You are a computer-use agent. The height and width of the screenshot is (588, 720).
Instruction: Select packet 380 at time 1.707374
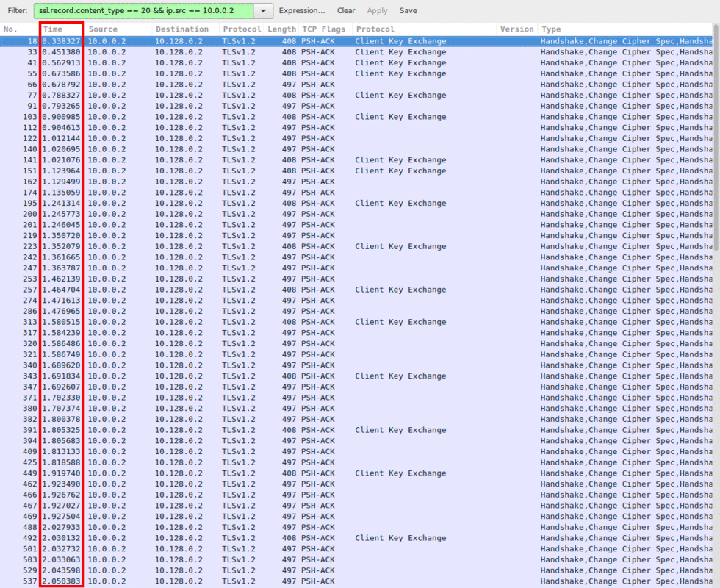tap(356, 409)
